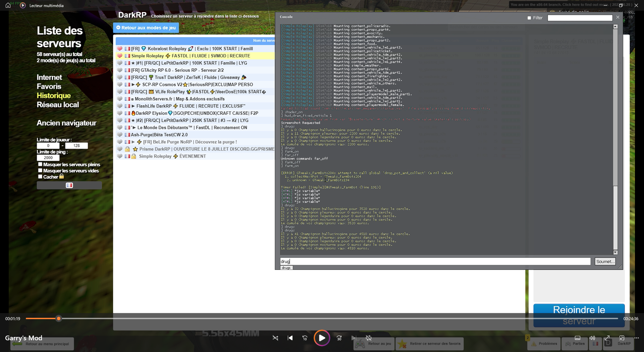Click 'Retour aux modes de jeu' button
This screenshot has height=352, width=644.
tap(146, 28)
